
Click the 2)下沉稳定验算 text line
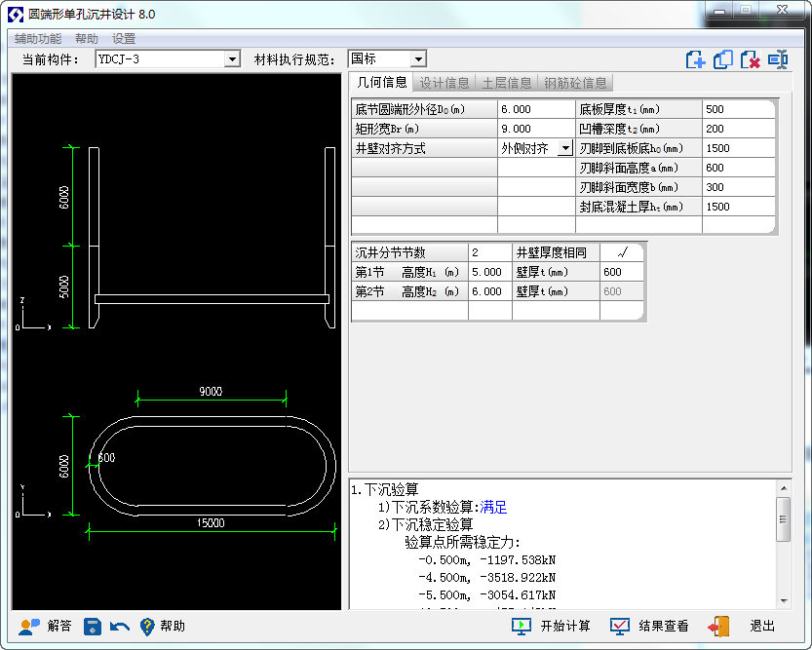(x=425, y=524)
